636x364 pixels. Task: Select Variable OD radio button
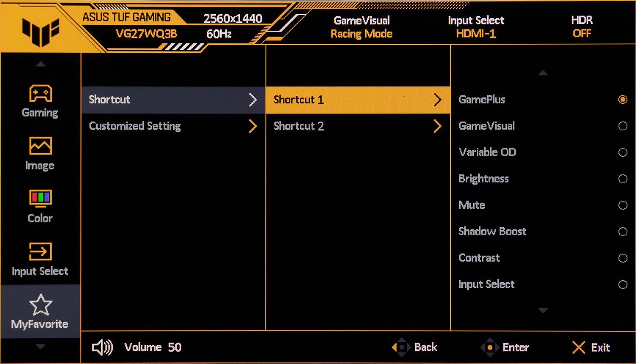pos(623,152)
